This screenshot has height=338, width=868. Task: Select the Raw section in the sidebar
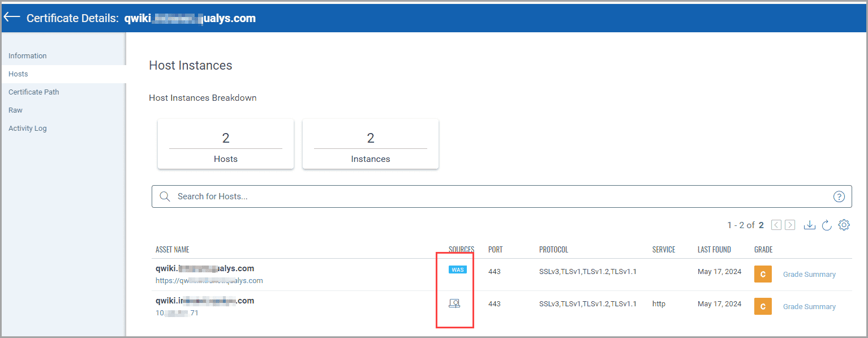(15, 110)
